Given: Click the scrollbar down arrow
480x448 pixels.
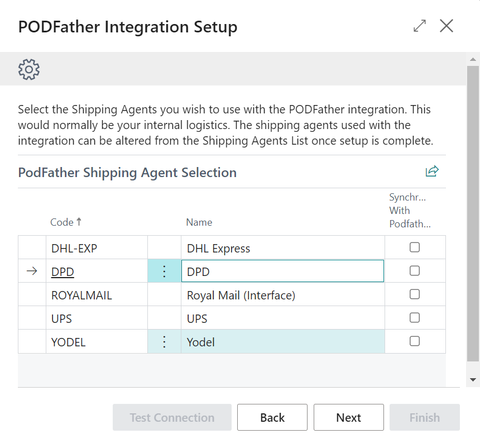Looking at the screenshot, I should pos(472,379).
